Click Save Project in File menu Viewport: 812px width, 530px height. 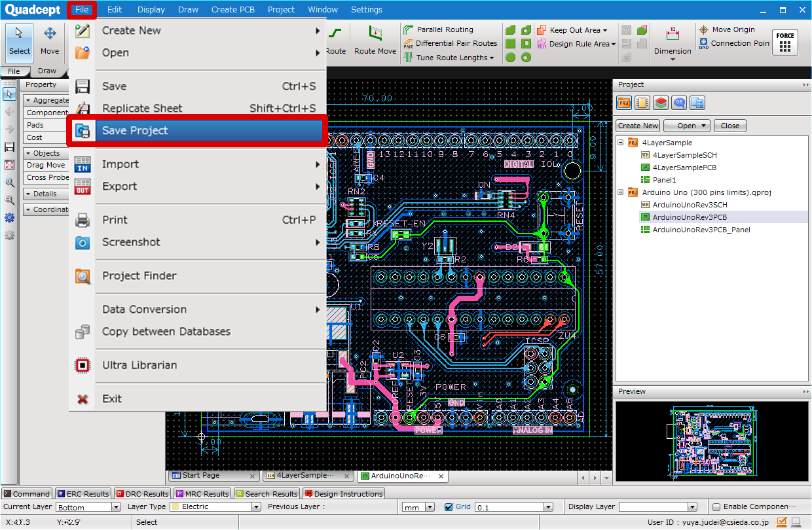tap(135, 131)
